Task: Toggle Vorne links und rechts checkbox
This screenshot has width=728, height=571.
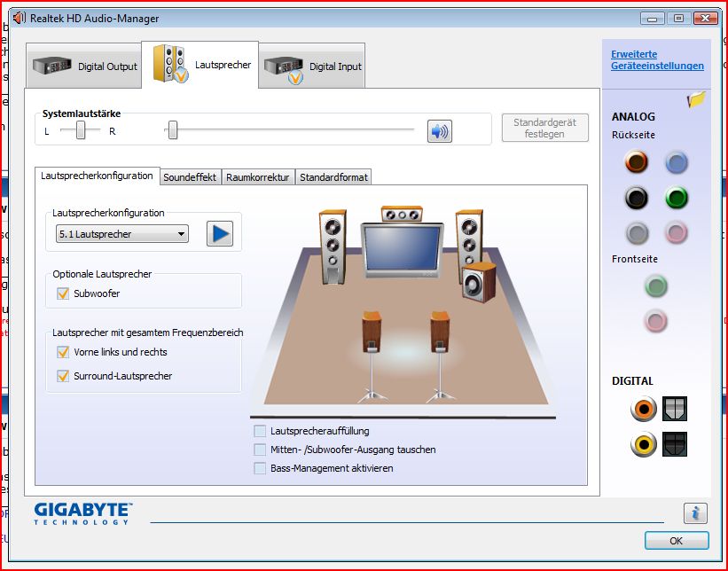Action: (63, 352)
